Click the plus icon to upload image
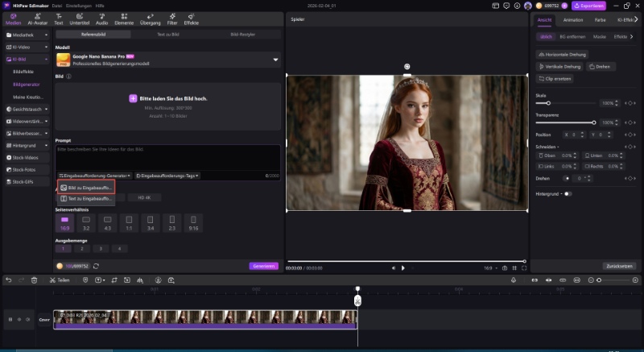The height and width of the screenshot is (352, 644). point(134,98)
